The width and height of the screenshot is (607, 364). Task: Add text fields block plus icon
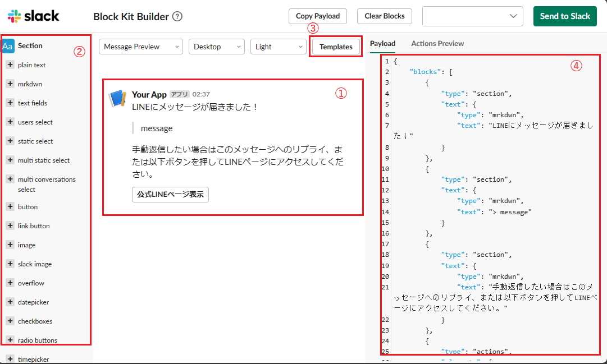coord(11,103)
